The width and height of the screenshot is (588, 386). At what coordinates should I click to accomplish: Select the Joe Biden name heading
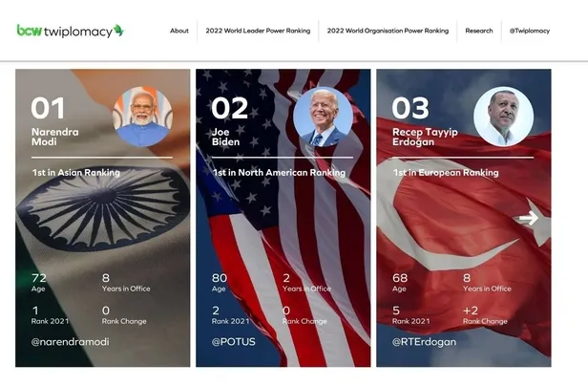(225, 137)
